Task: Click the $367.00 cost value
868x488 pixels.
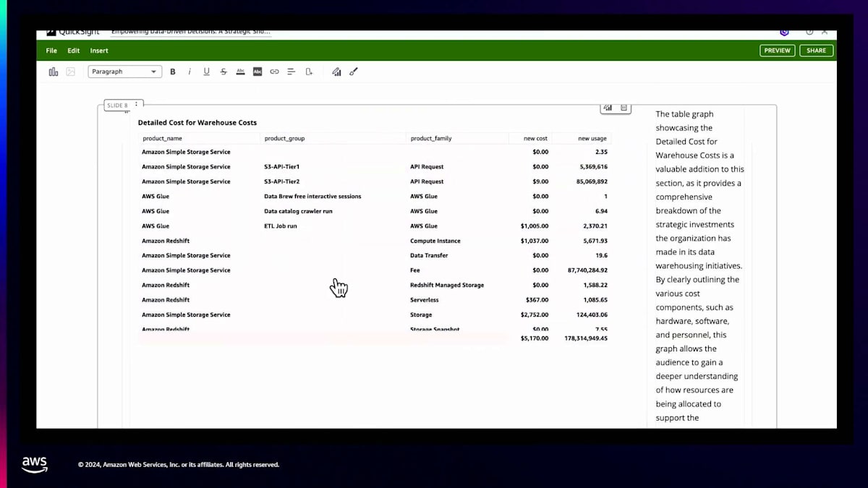Action: coord(537,300)
